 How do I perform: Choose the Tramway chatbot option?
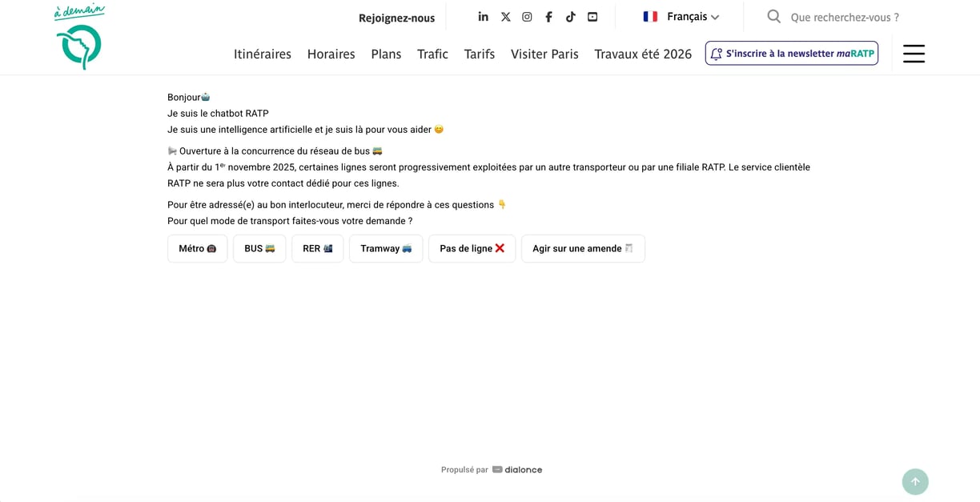386,248
